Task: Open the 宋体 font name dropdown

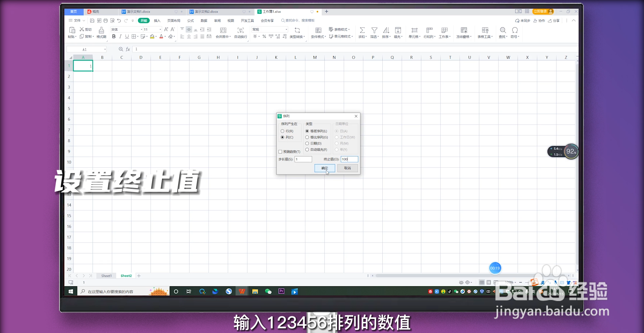Action: pos(141,29)
